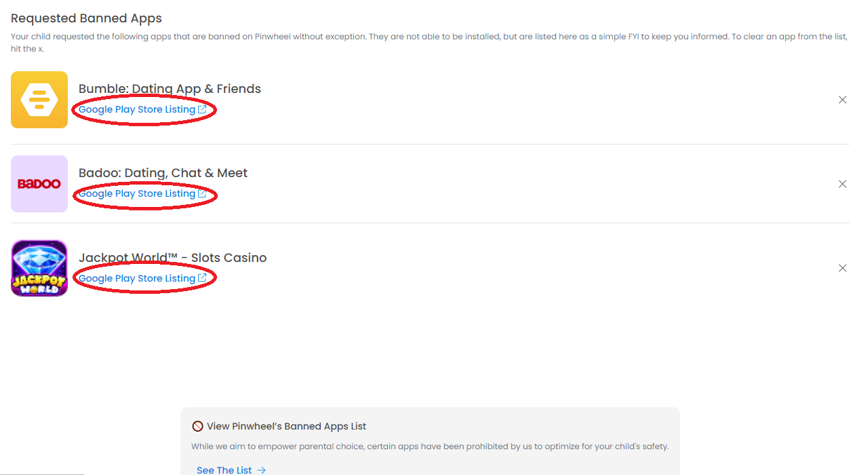Click external-link icon beside Jackpot World's listing

point(202,278)
